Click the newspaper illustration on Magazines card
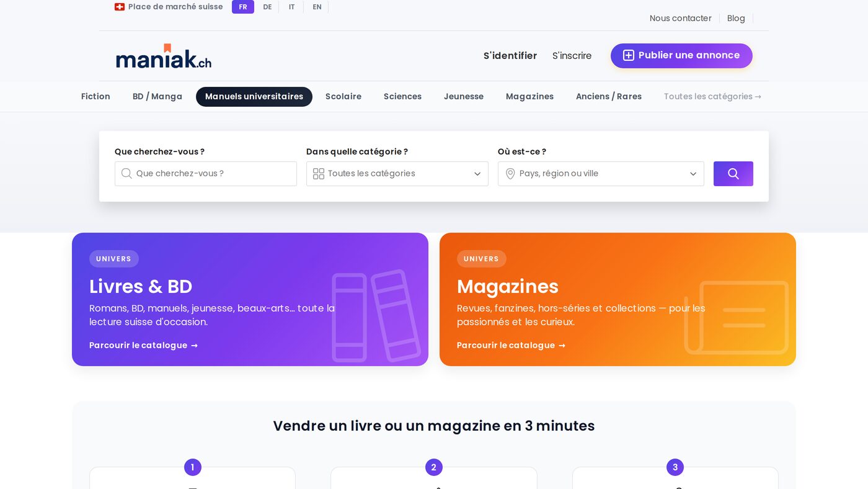The width and height of the screenshot is (868, 489). [x=737, y=317]
